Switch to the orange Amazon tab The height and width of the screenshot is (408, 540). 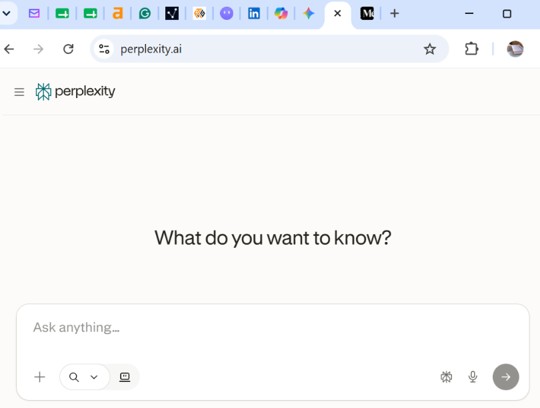point(118,13)
